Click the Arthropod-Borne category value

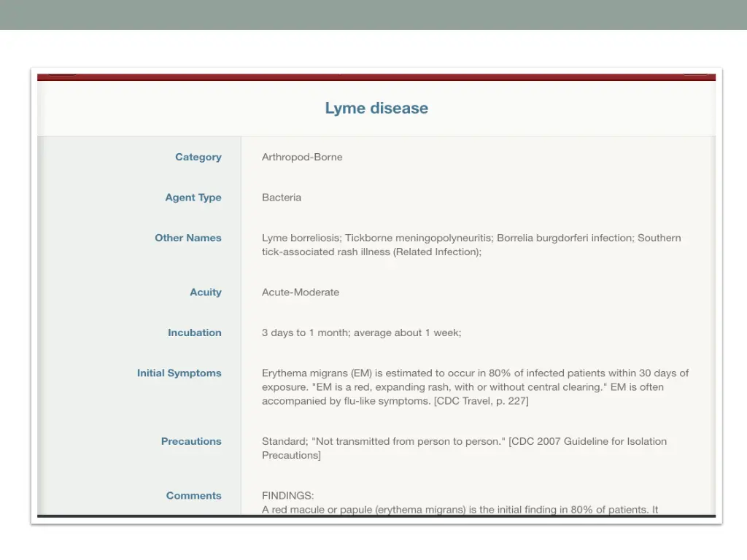coord(302,157)
